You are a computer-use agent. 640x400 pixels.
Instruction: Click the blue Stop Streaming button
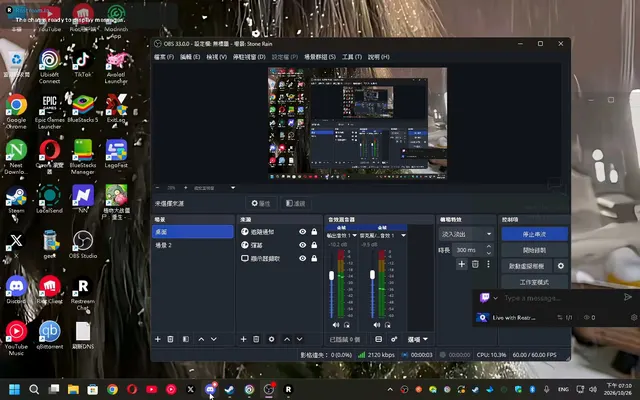point(534,234)
